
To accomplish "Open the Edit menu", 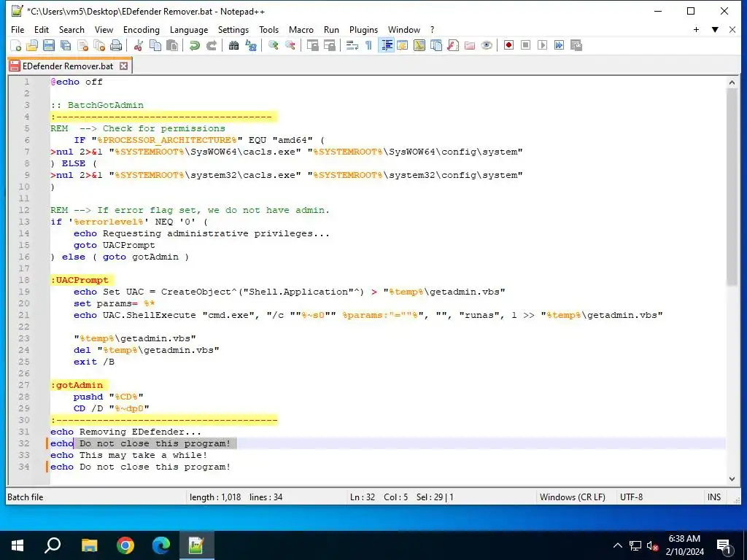I will 42,29.
